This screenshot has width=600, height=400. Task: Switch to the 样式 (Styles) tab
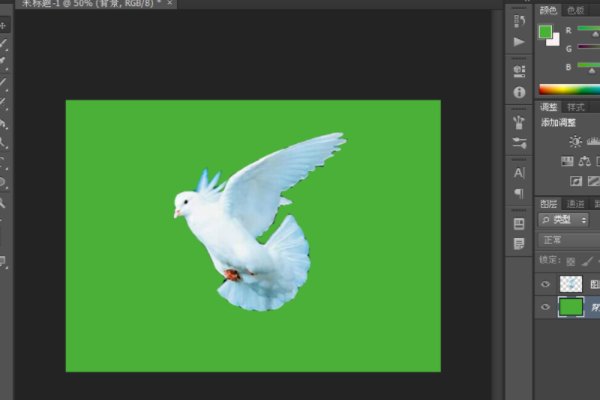pos(576,107)
